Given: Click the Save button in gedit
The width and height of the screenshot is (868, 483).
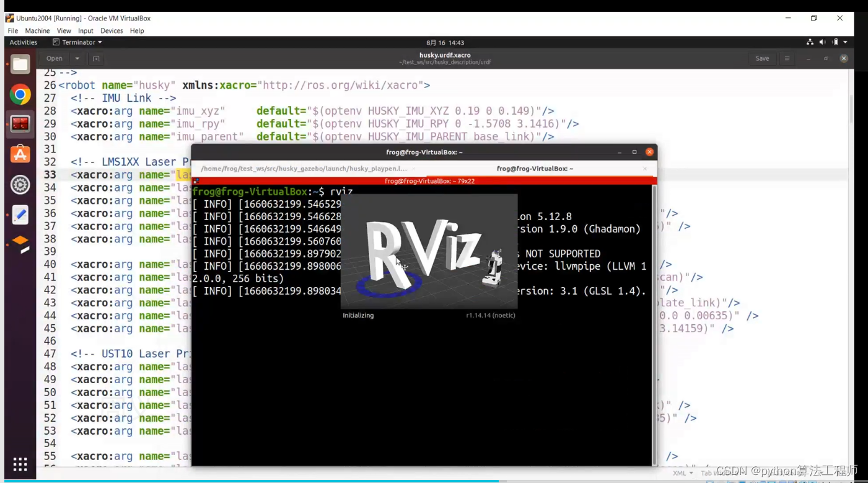Looking at the screenshot, I should point(762,58).
